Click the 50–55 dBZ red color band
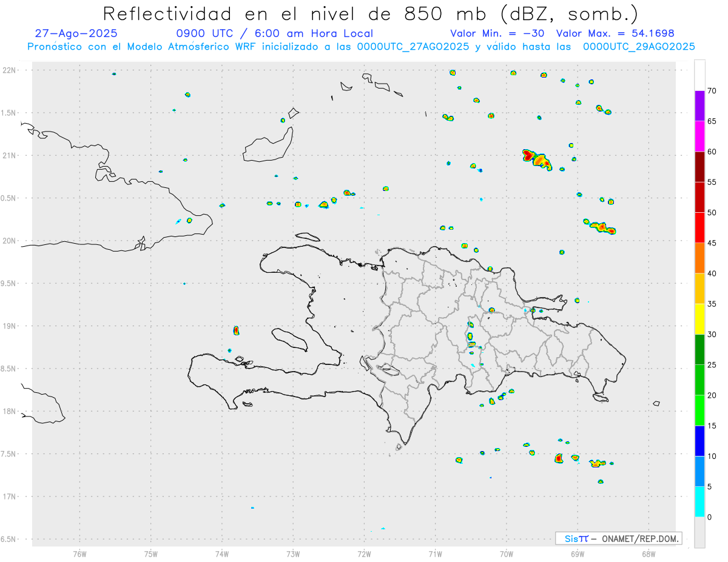Image resolution: width=728 pixels, height=562 pixels. click(699, 198)
